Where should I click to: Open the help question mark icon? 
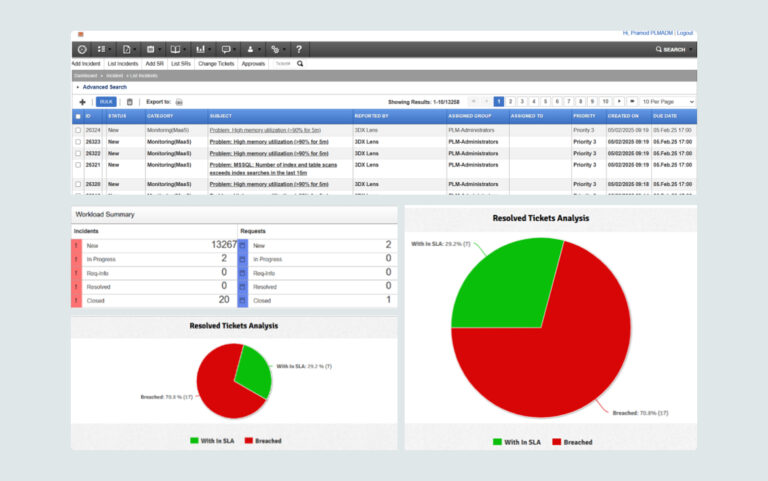pos(297,49)
